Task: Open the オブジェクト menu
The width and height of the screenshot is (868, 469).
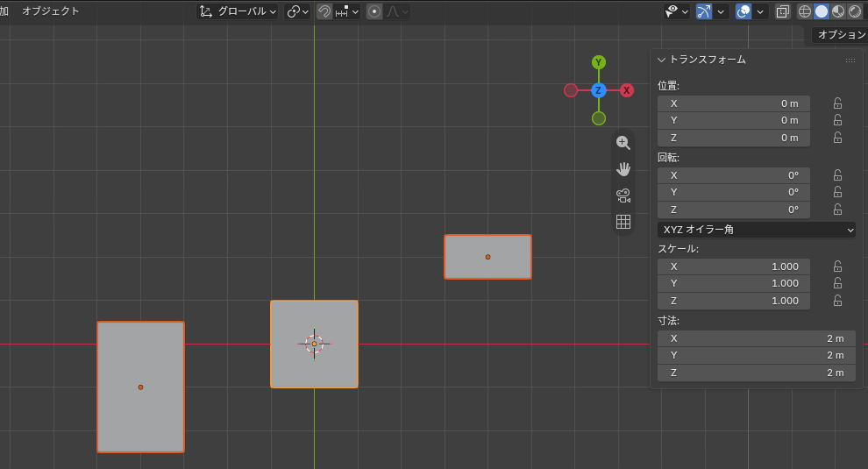Action: pyautogui.click(x=50, y=11)
